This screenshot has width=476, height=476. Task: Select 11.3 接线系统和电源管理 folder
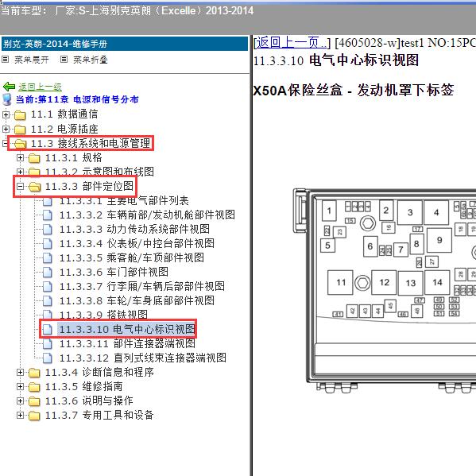(x=91, y=143)
